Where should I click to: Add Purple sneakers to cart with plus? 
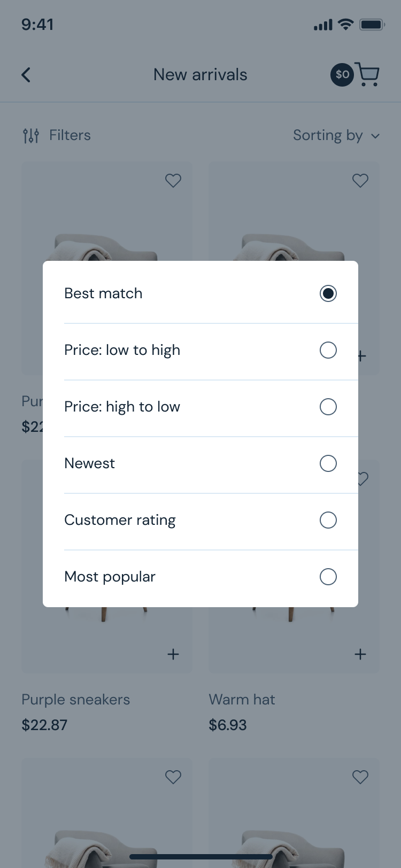(x=173, y=654)
